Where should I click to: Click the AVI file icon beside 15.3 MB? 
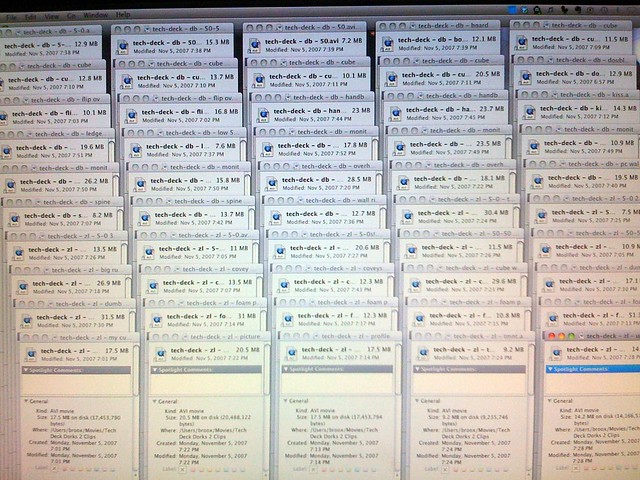point(122,46)
